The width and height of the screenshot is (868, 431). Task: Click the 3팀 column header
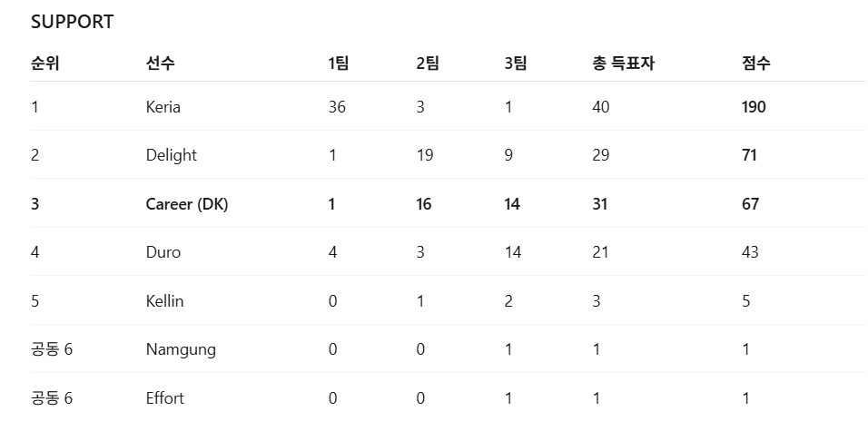(516, 64)
